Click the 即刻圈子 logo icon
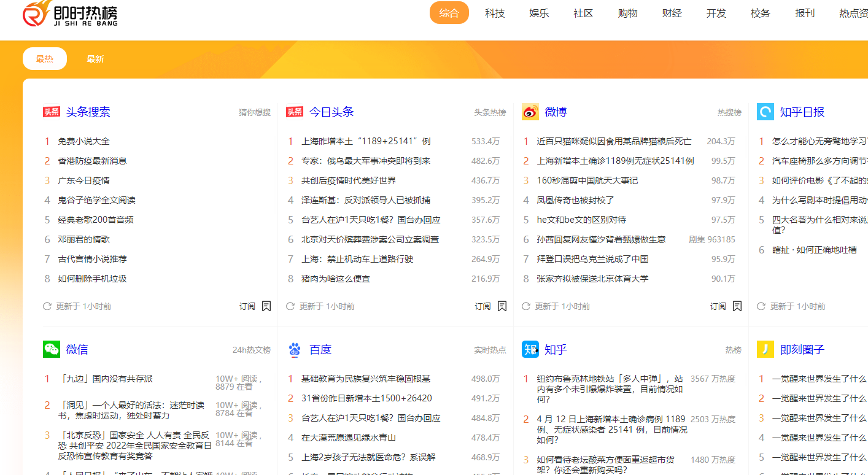 point(765,349)
